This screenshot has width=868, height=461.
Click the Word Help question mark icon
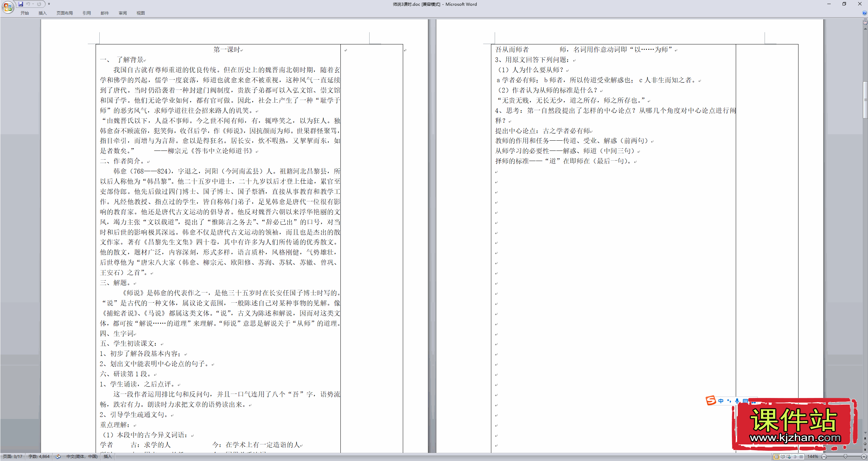point(864,13)
